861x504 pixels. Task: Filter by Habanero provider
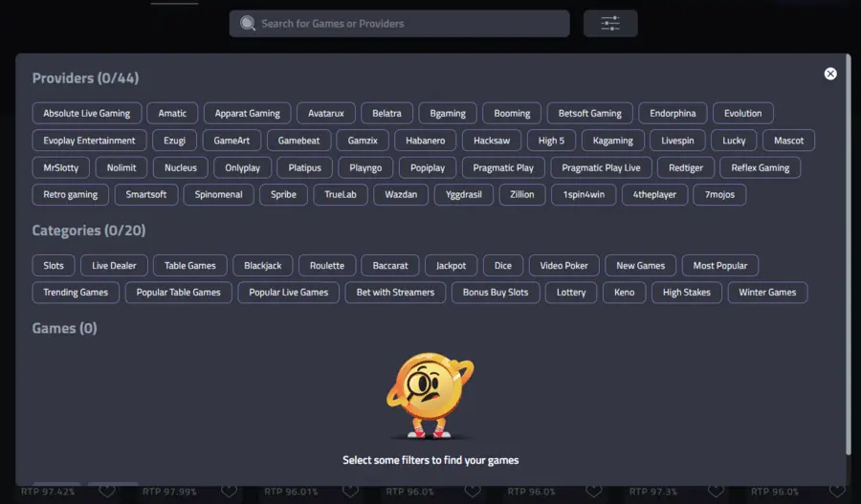425,141
